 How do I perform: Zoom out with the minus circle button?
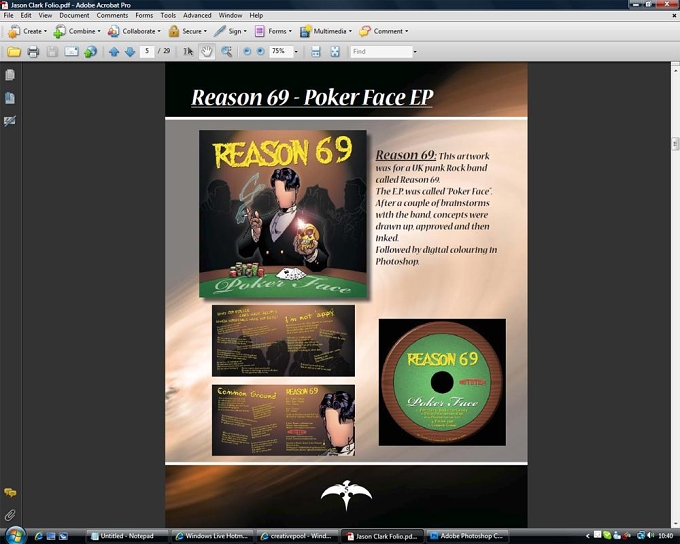(247, 51)
